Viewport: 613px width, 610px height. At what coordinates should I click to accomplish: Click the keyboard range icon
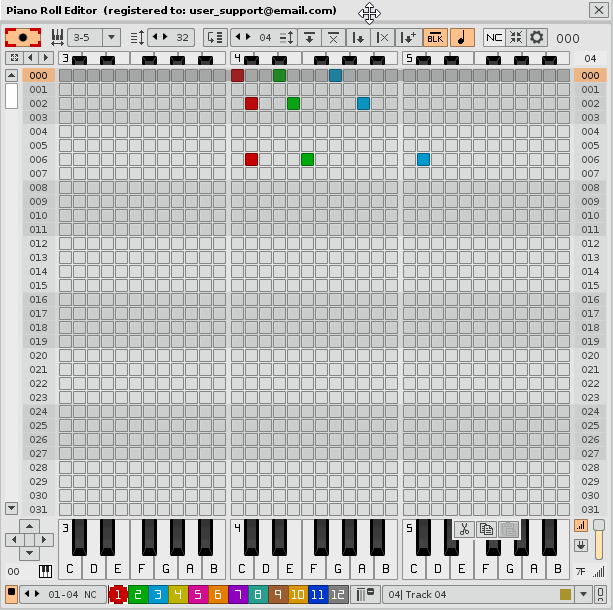coord(57,38)
